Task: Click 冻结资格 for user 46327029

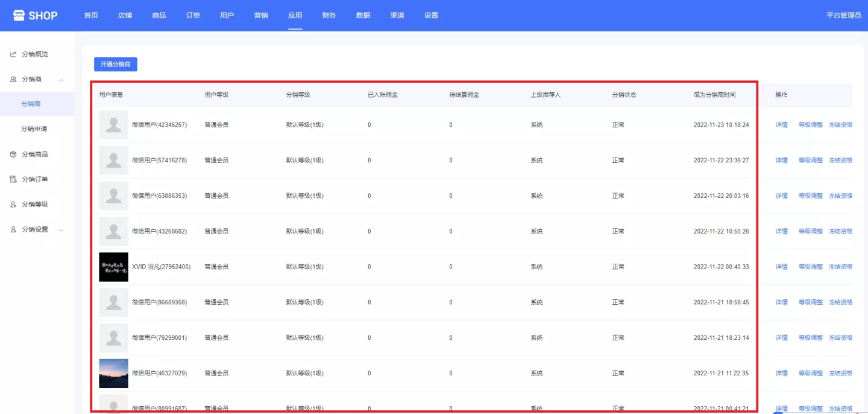Action: [841, 374]
